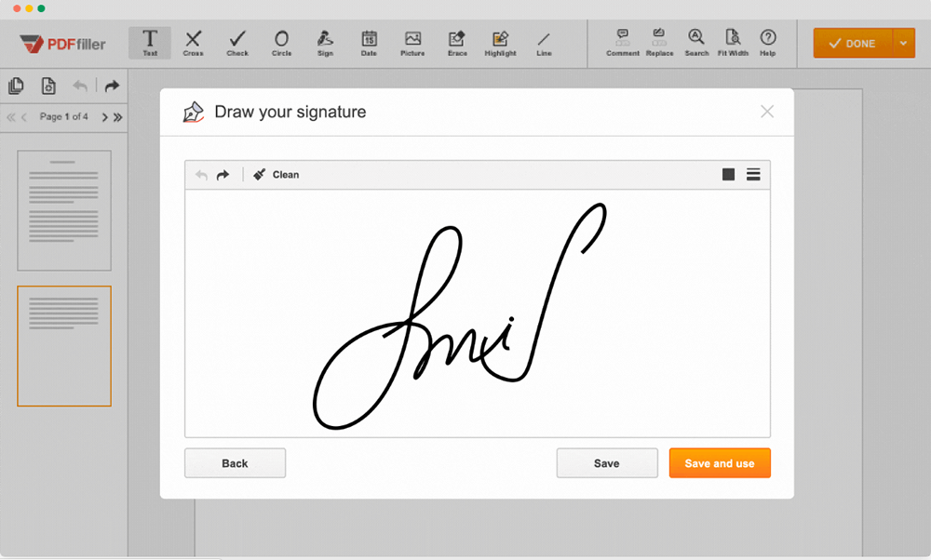Expand the DONE button dropdown arrow
Viewport: 931px width, 560px height.
tap(903, 44)
